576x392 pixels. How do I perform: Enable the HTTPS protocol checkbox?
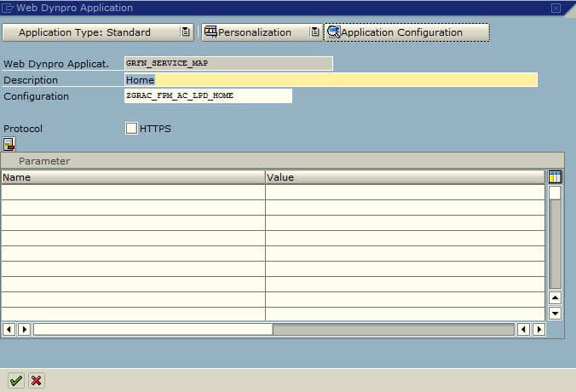click(131, 129)
